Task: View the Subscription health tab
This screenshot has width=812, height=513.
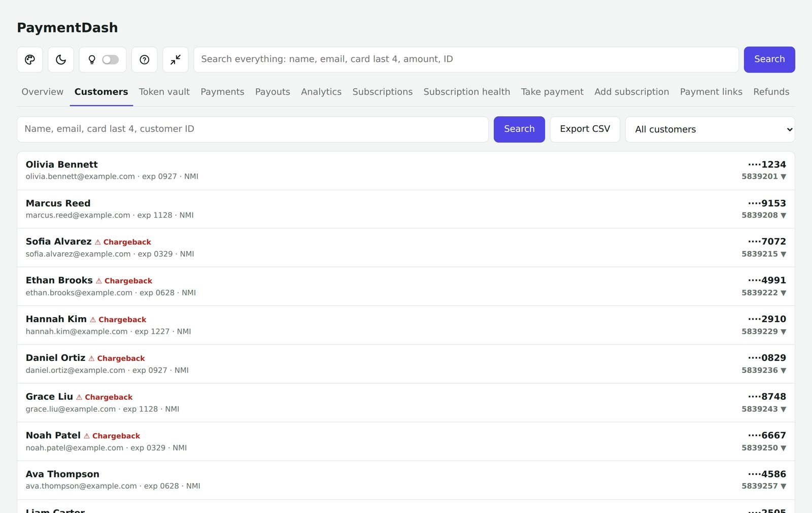Action: click(467, 92)
